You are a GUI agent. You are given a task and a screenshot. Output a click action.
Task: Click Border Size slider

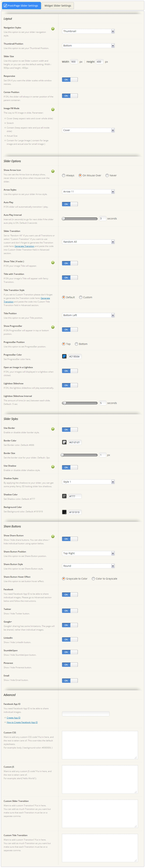tap(80, 455)
